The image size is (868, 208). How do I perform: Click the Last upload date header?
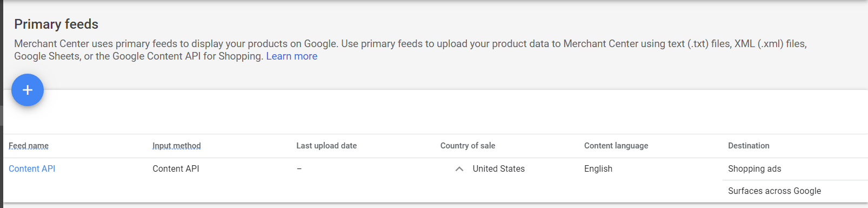pyautogui.click(x=326, y=146)
